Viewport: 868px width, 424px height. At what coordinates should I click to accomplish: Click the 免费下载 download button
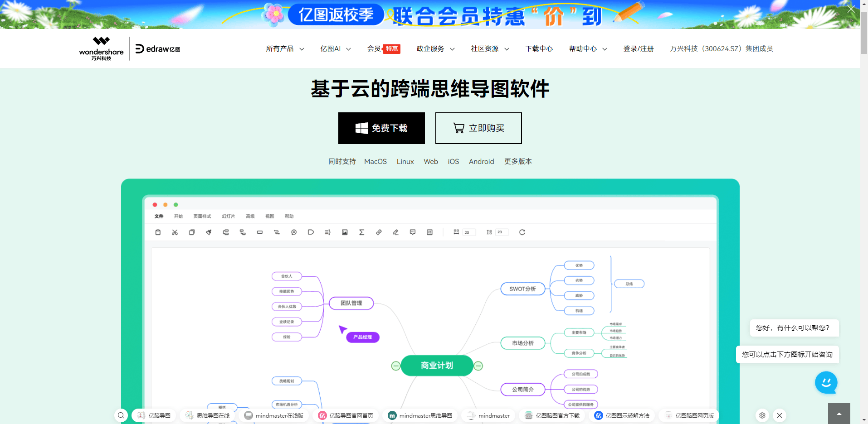381,128
